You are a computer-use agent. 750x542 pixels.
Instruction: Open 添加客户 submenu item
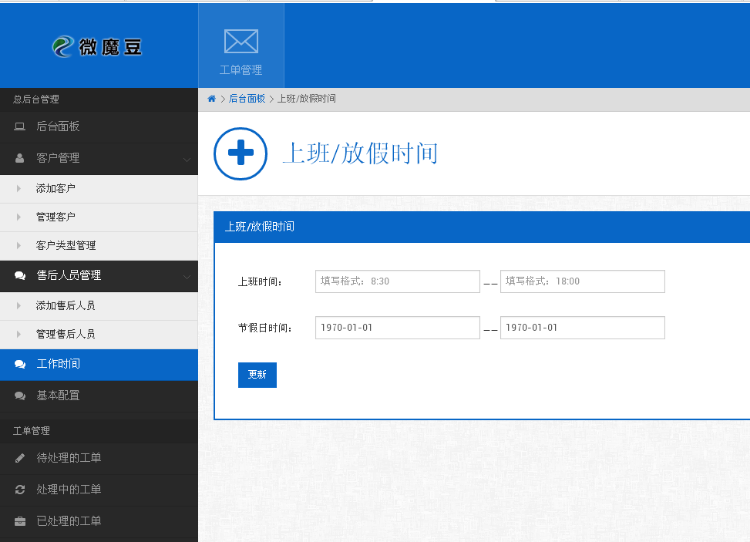(56, 188)
